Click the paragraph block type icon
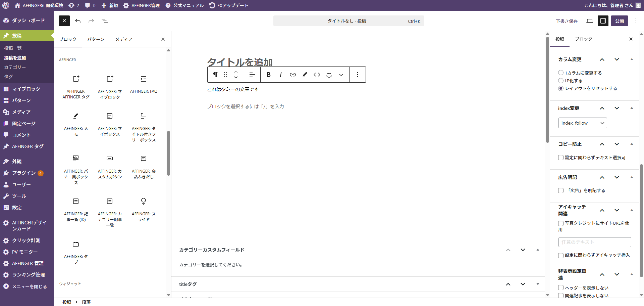This screenshot has width=644, height=306. (x=216, y=75)
